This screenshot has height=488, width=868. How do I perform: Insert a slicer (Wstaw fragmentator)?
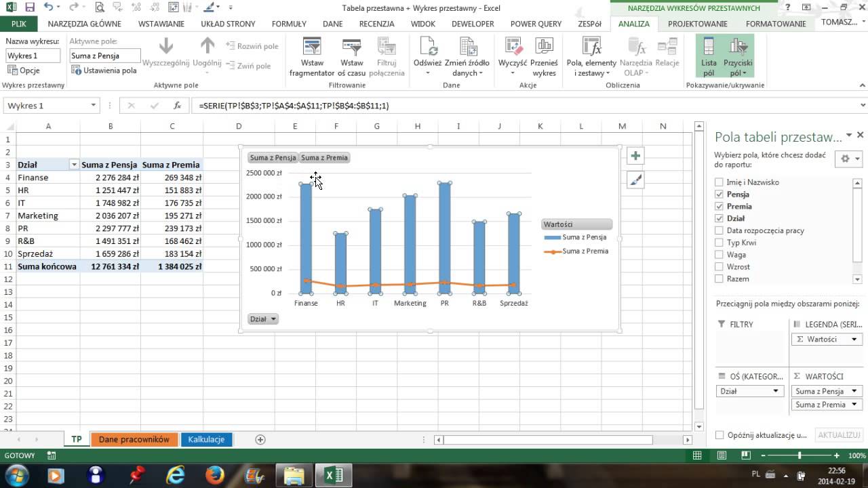click(312, 57)
